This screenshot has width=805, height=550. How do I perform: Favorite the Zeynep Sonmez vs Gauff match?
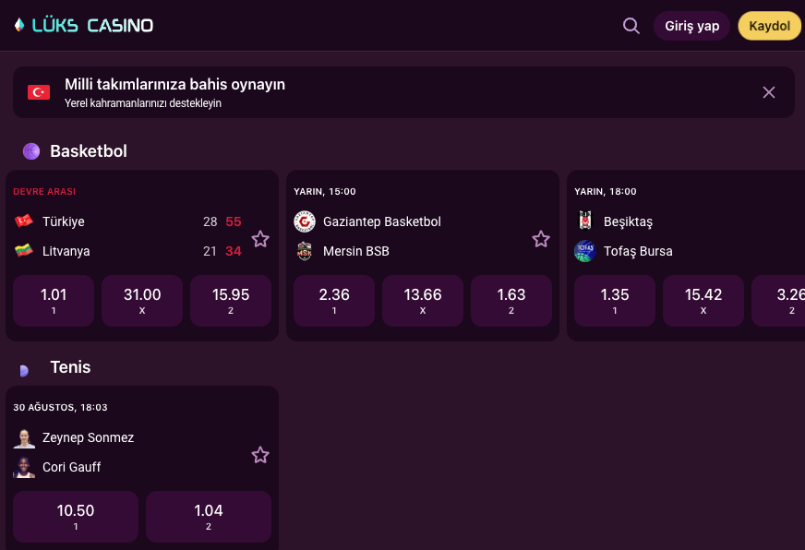260,455
